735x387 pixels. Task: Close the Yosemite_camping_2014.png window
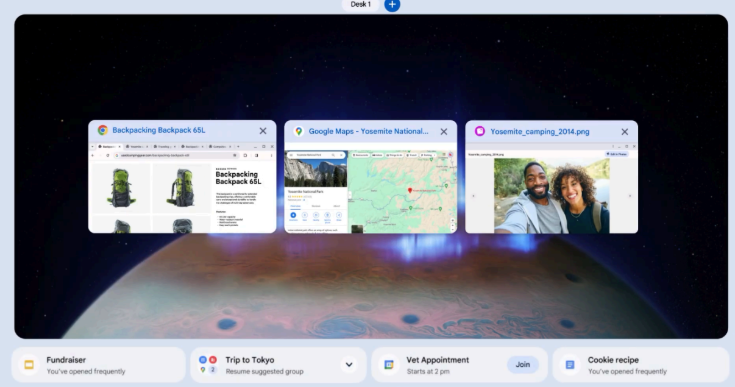624,132
